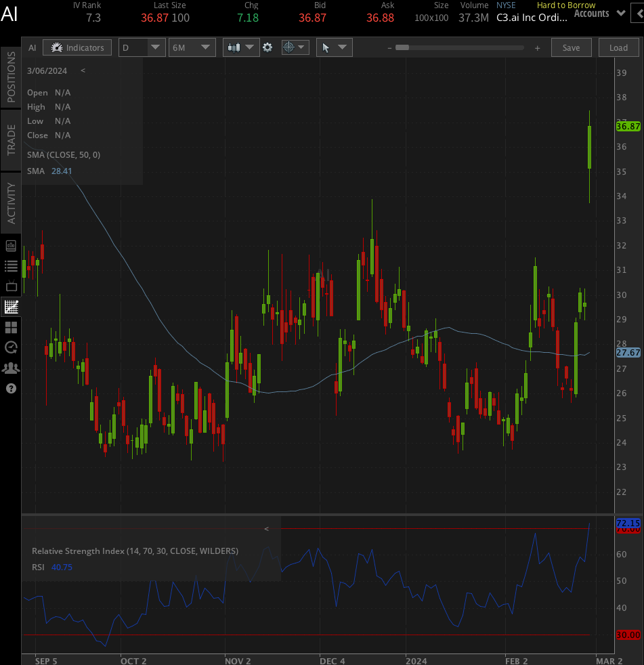Edit the AI symbol field in toolbar

[33, 47]
